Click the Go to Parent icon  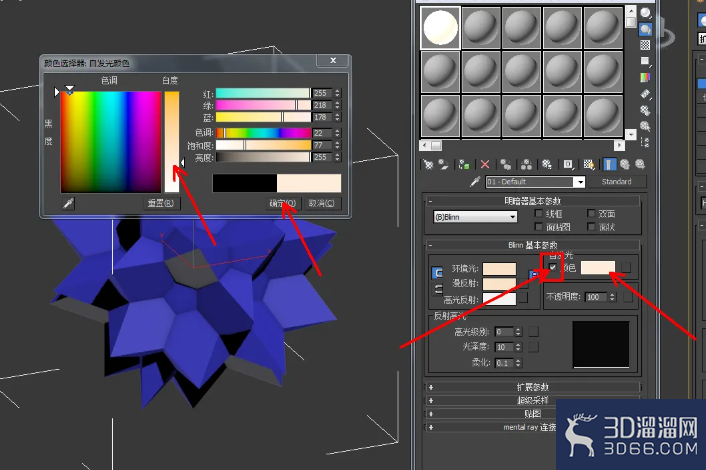[x=625, y=164]
